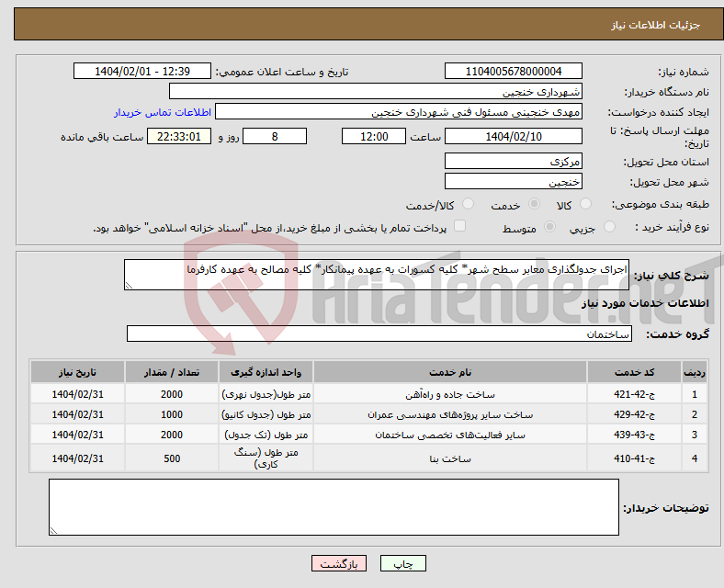Click service code ج-43-439 cell
Screen dimensions: 724x588
(635, 435)
